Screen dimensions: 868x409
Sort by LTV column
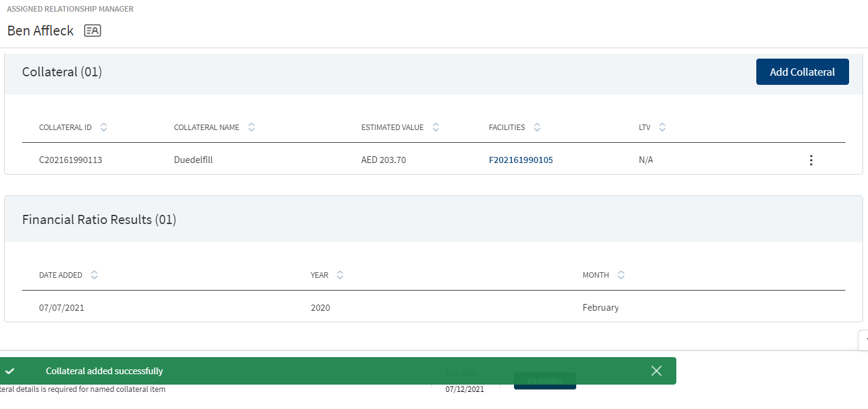click(x=662, y=128)
